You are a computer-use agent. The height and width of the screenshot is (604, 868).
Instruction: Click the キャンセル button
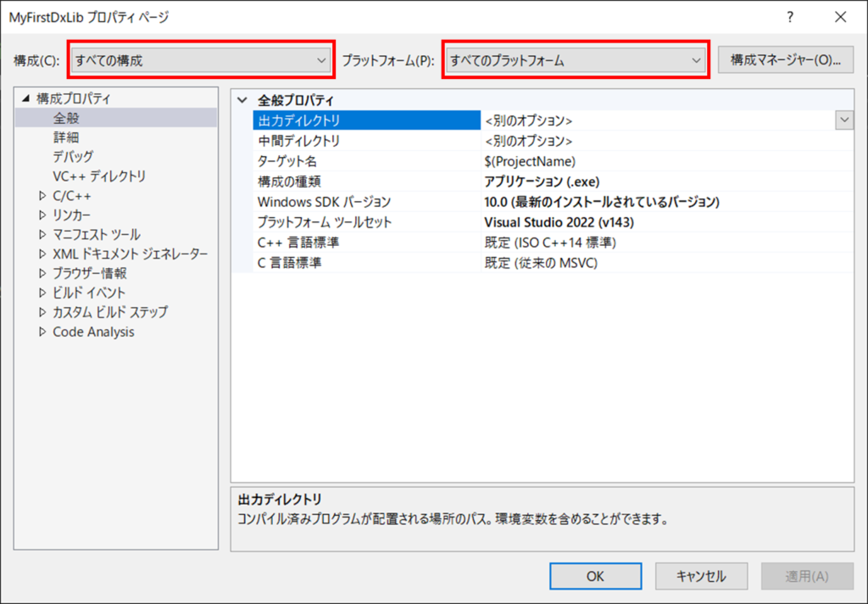point(701,576)
